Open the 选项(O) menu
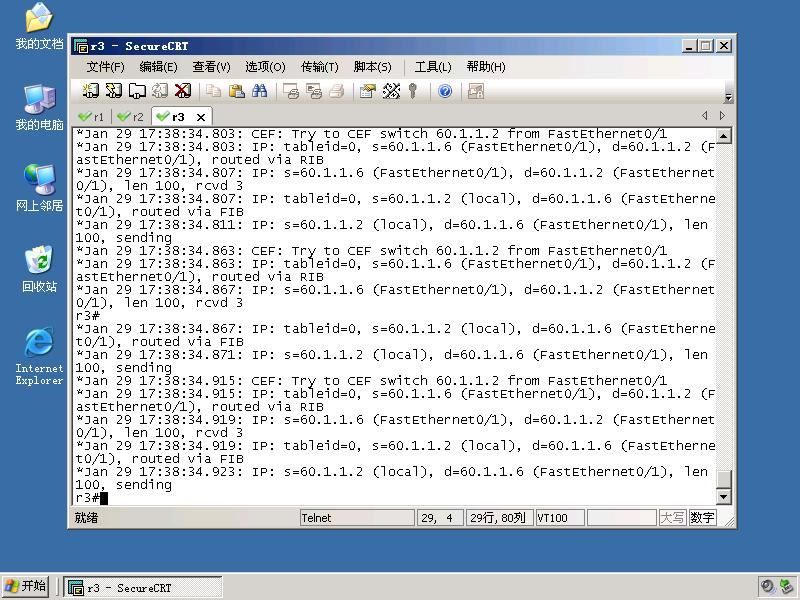 pyautogui.click(x=265, y=67)
